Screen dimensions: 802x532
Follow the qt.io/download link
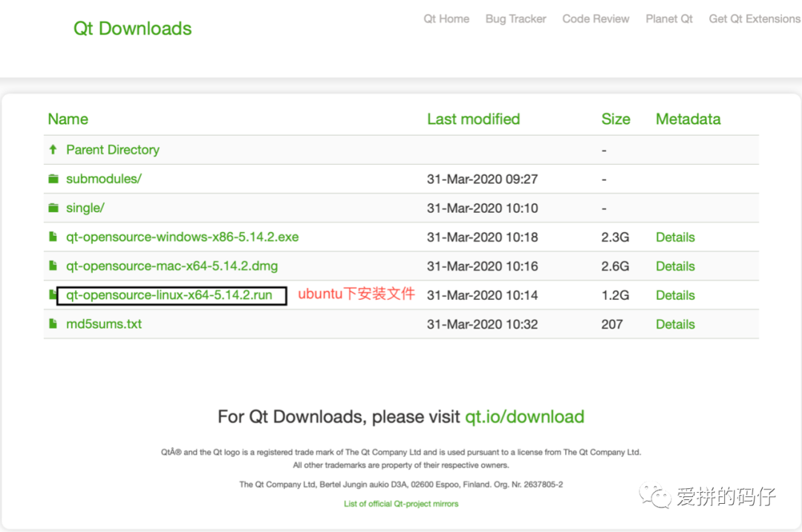524,417
